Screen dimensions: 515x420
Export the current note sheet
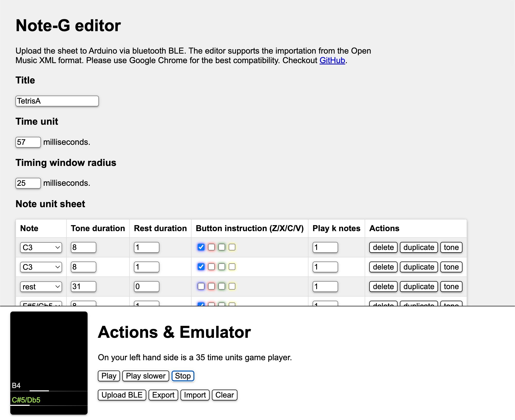pos(163,395)
